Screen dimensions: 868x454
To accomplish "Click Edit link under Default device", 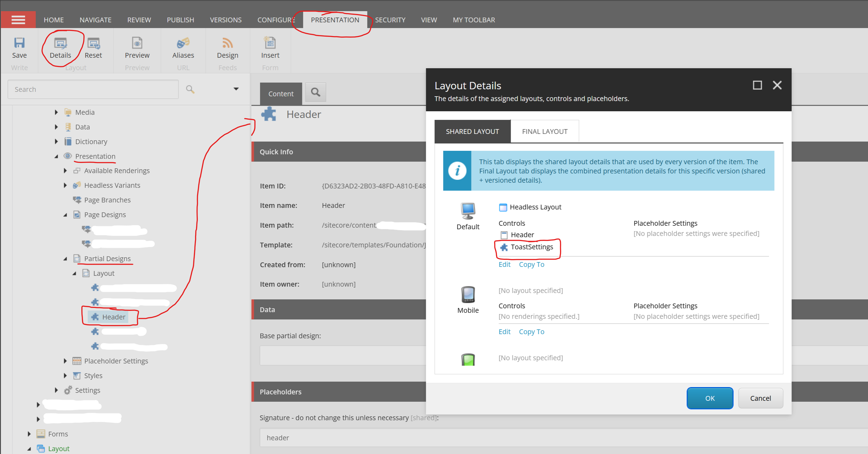I will click(x=504, y=264).
